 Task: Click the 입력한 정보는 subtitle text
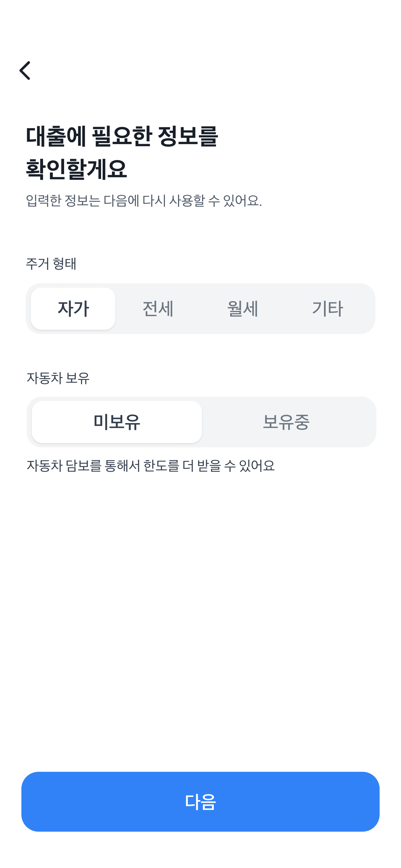point(144,200)
